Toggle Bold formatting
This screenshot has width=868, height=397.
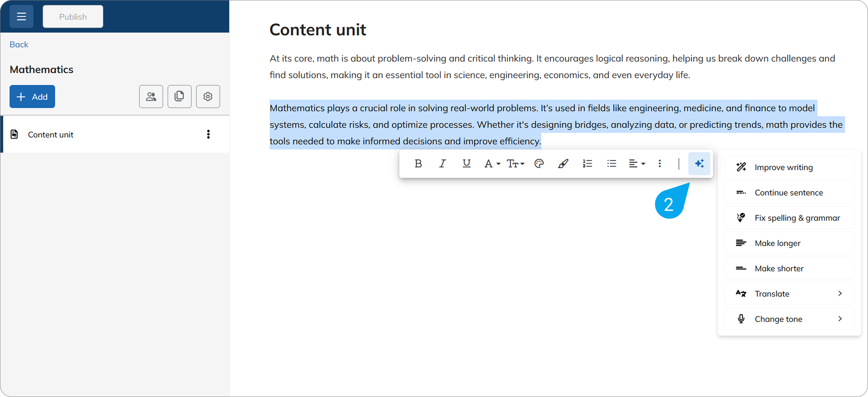pyautogui.click(x=418, y=163)
